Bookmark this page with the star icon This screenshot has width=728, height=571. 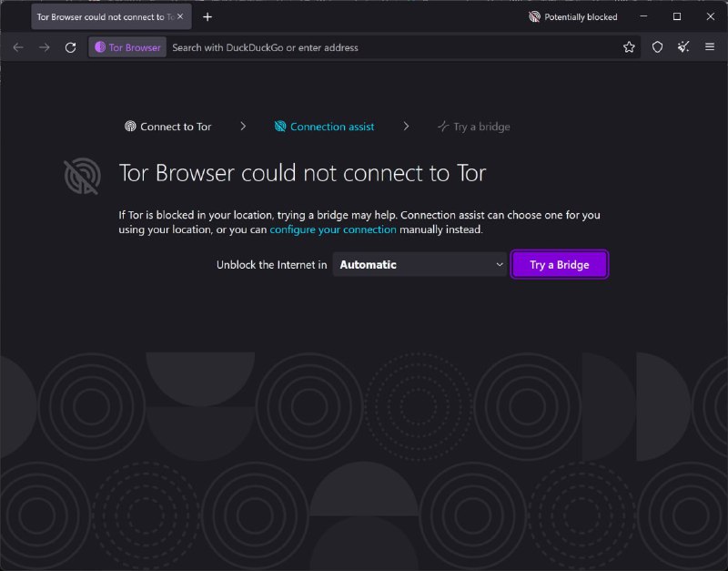(629, 46)
